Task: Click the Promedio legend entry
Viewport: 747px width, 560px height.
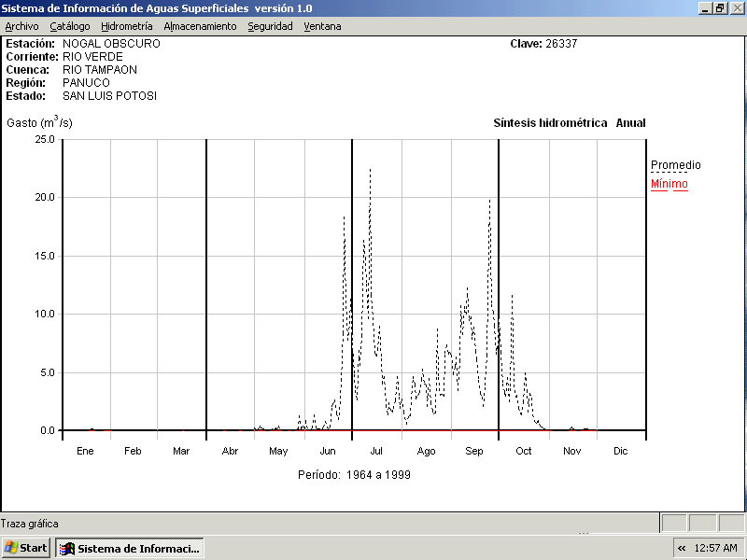Action: [x=675, y=165]
